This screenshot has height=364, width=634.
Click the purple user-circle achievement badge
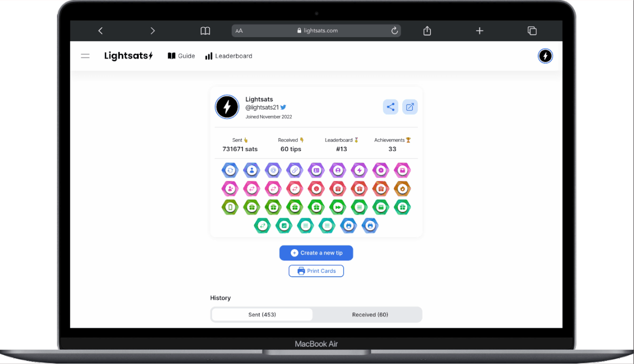[338, 170]
